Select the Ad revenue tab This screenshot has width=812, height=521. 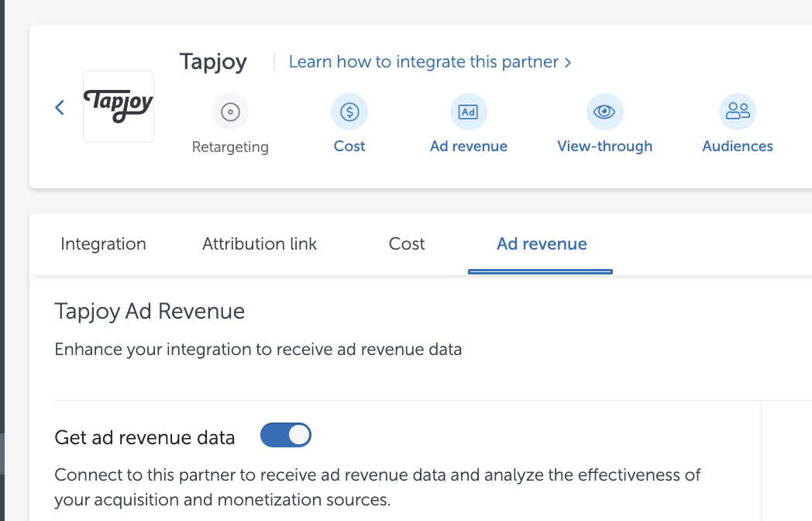(542, 243)
